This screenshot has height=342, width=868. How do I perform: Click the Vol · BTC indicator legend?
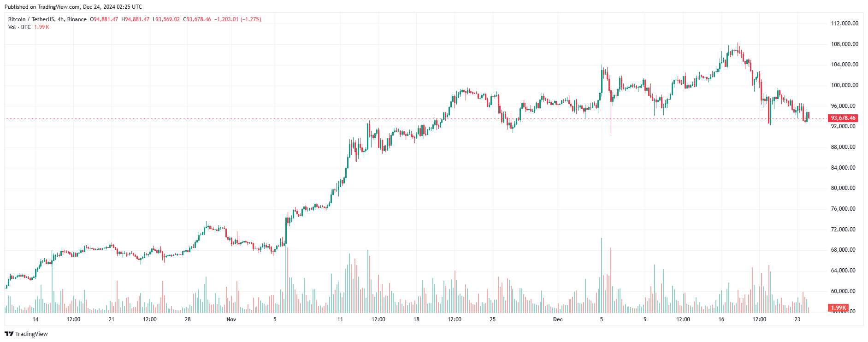click(x=19, y=27)
